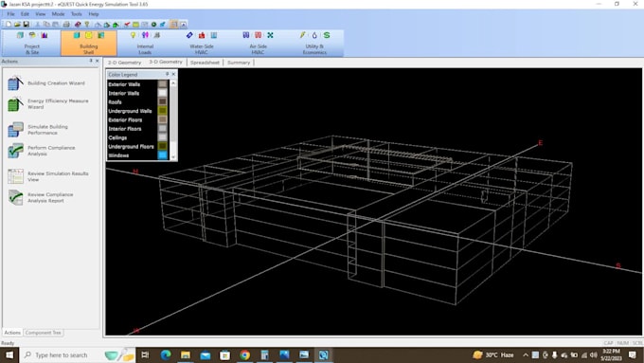Open the Tools menu

(x=77, y=14)
